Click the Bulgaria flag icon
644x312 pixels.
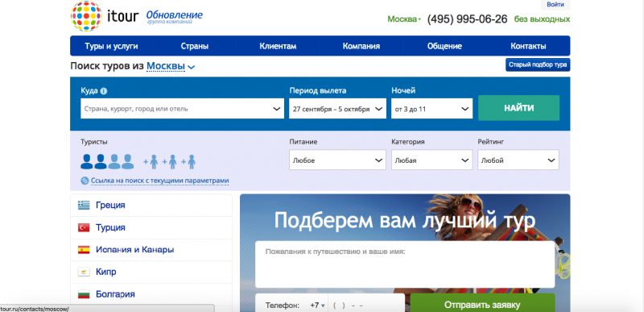[84, 294]
